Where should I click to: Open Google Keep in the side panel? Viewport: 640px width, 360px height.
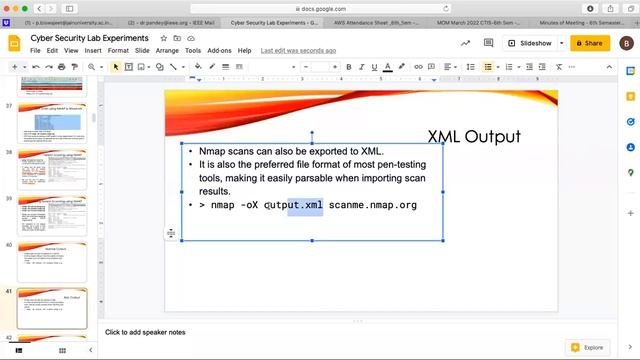[631, 96]
